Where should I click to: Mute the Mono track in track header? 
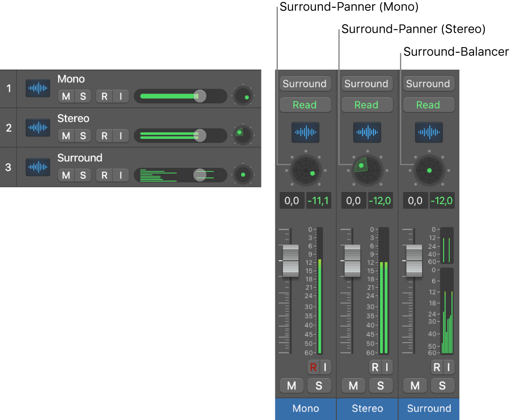pyautogui.click(x=66, y=96)
